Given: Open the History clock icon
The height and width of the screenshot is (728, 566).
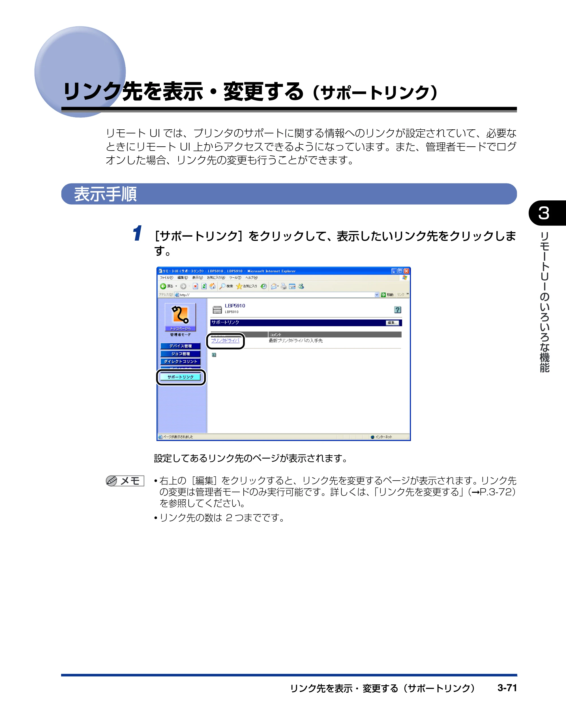Looking at the screenshot, I should coord(264,286).
